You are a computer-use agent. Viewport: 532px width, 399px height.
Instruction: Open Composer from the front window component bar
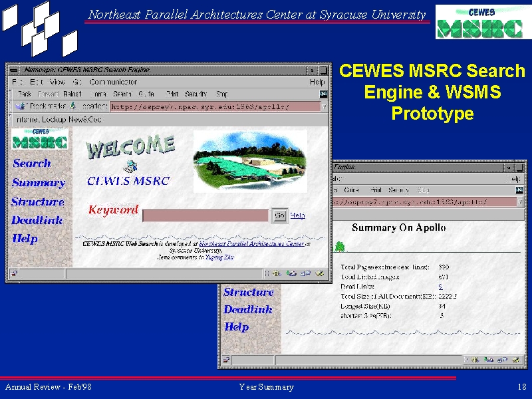[319, 273]
